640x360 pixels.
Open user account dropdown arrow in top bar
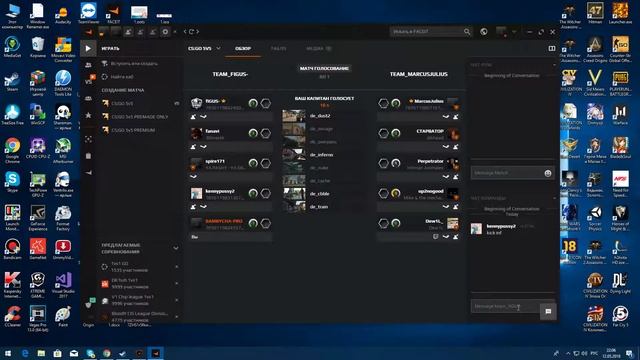[x=514, y=31]
